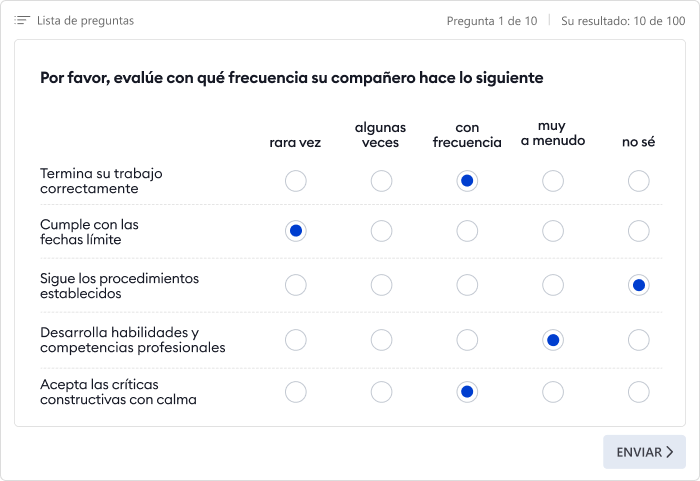Select 'muy a menudo' for Acepta las críticas constructivas
Screen dimensions: 700x481
point(553,392)
